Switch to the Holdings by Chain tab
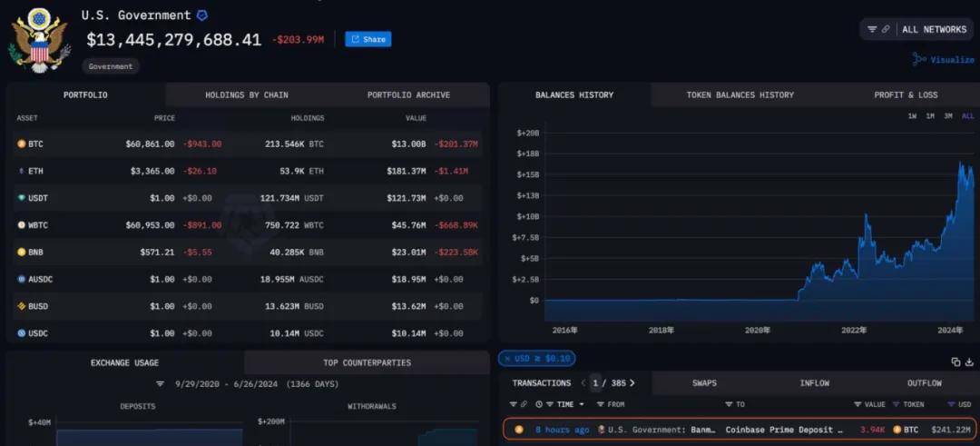Image resolution: width=980 pixels, height=446 pixels. pyautogui.click(x=245, y=94)
